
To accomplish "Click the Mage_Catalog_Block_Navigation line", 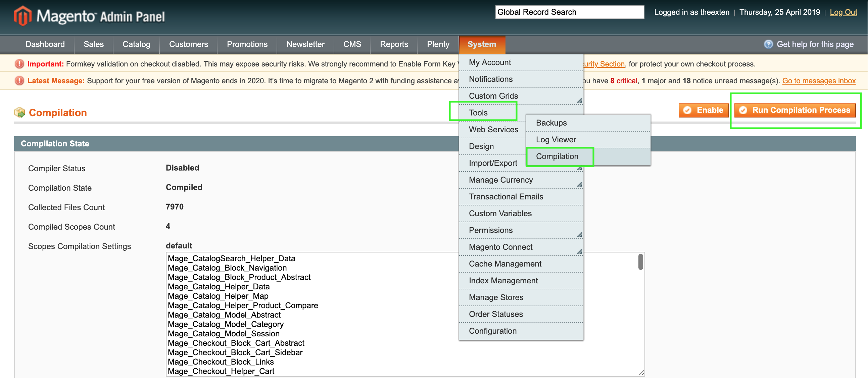I will tap(227, 268).
